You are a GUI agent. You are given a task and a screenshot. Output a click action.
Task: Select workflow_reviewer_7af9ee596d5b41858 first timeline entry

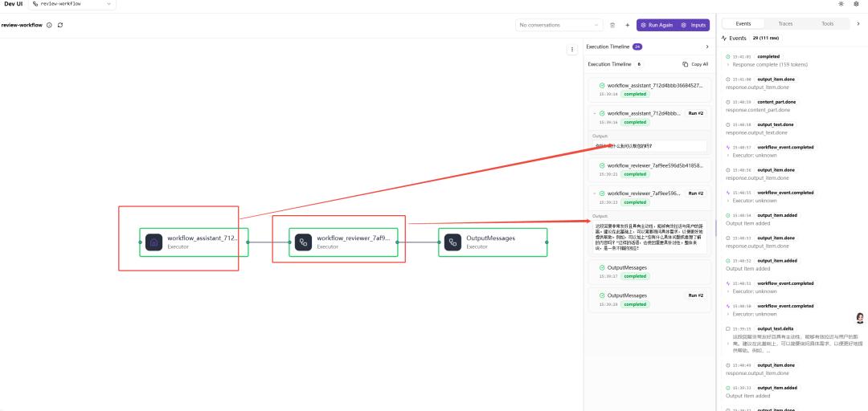[x=649, y=170]
